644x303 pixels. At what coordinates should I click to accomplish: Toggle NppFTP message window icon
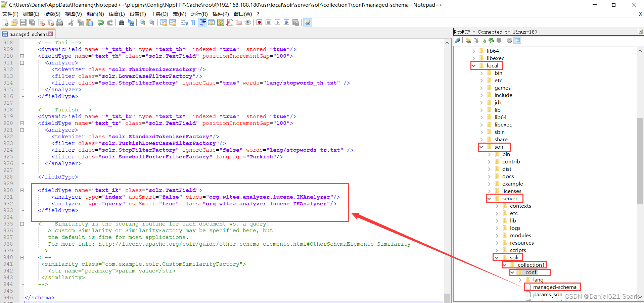click(x=517, y=41)
